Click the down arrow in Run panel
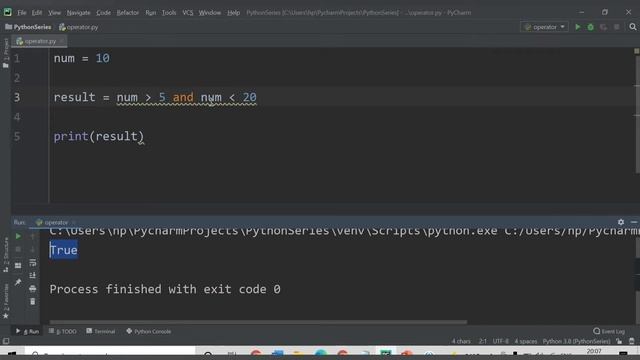This screenshot has height=360, width=640. click(x=33, y=249)
